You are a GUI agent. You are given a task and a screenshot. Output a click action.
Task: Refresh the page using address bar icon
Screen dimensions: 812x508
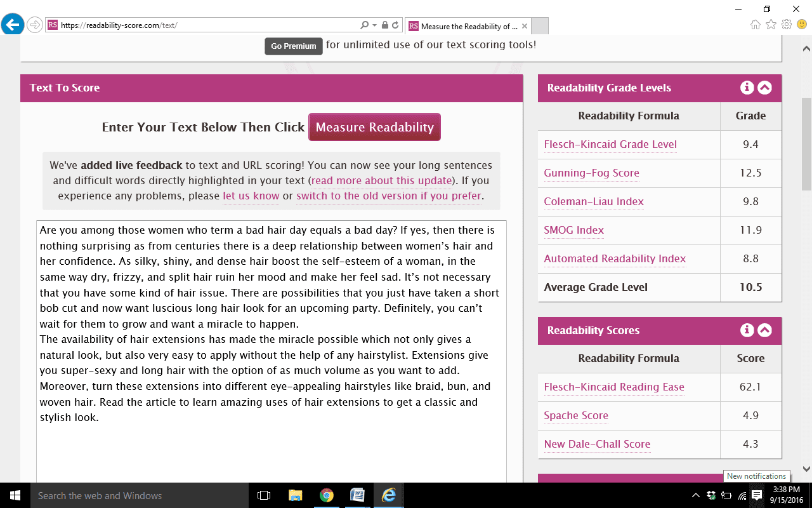395,25
